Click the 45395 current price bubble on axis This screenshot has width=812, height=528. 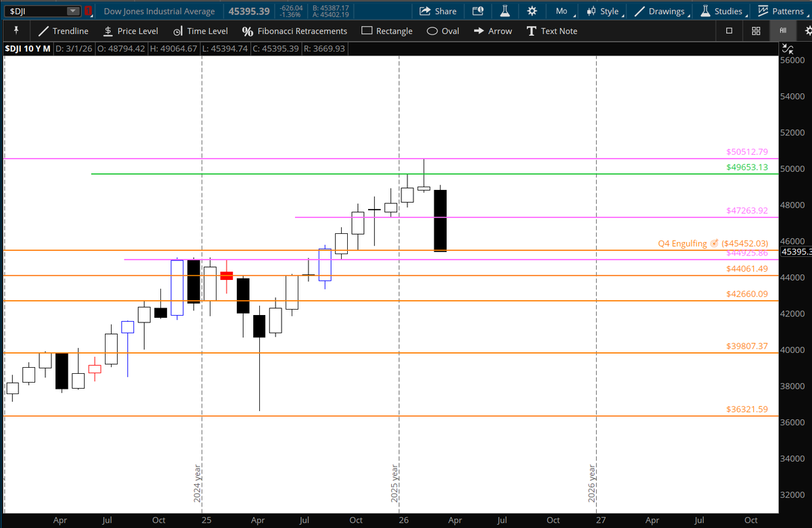(795, 251)
